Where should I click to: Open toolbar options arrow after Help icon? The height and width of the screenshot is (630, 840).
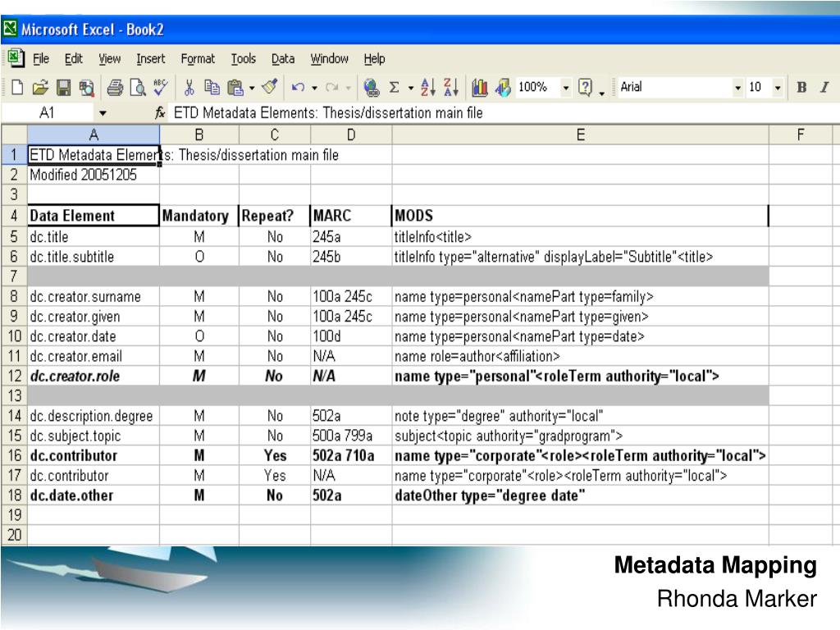[602, 93]
